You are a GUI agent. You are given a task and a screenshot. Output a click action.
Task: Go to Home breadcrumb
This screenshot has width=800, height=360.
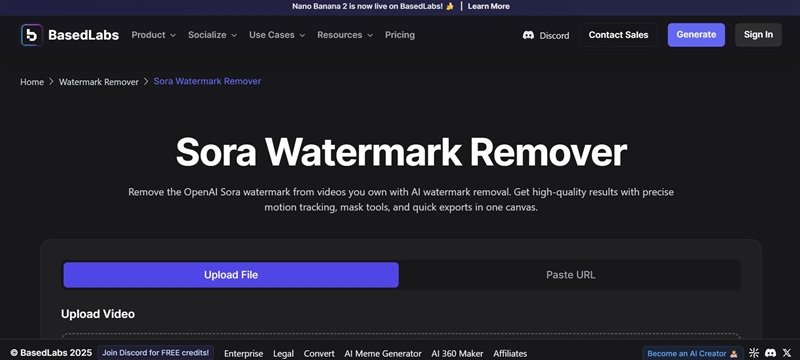point(32,82)
